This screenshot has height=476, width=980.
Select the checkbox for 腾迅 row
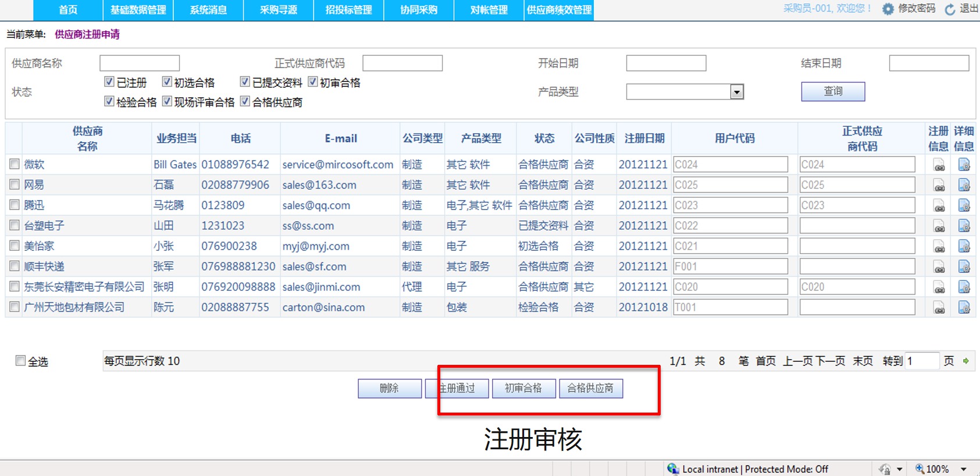pyautogui.click(x=15, y=205)
